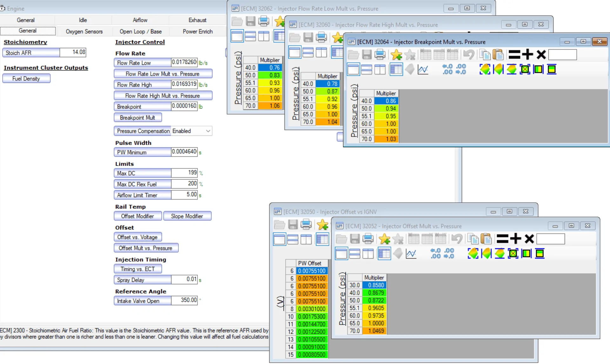Select 0.86 cell in Breakpoint Mult table
Viewport: 610px width, 364px height.
386,101
